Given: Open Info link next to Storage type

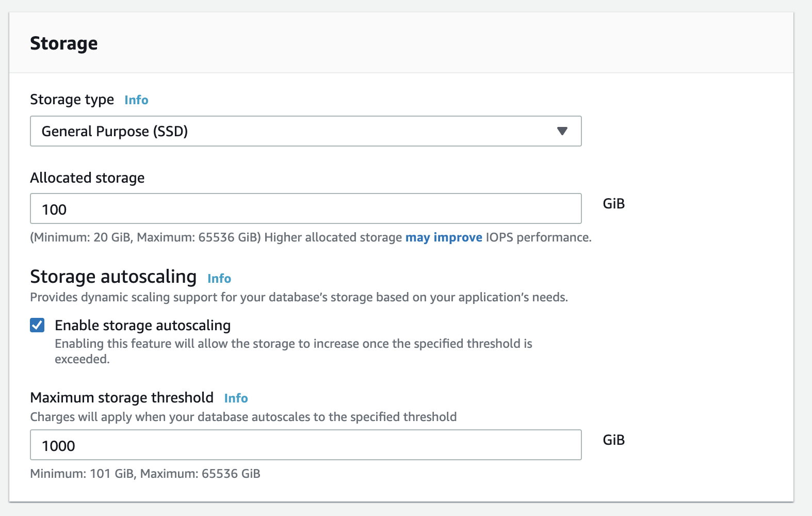Looking at the screenshot, I should [x=136, y=100].
